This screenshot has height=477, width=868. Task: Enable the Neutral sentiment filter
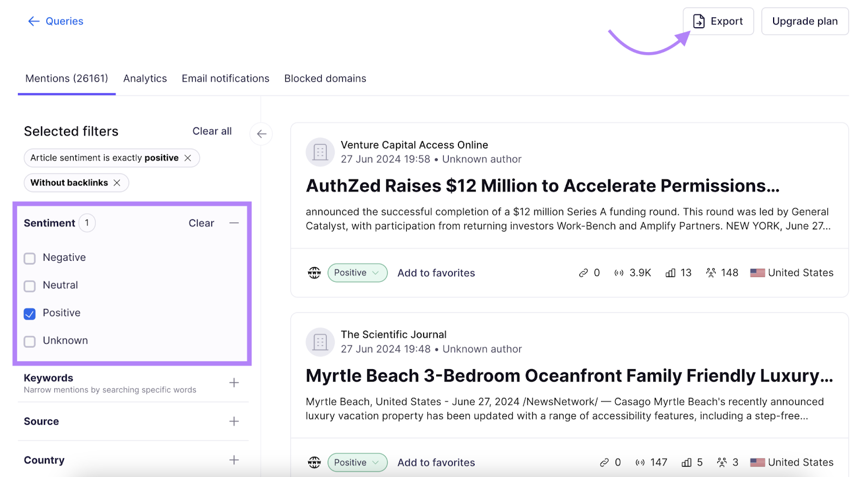(30, 286)
